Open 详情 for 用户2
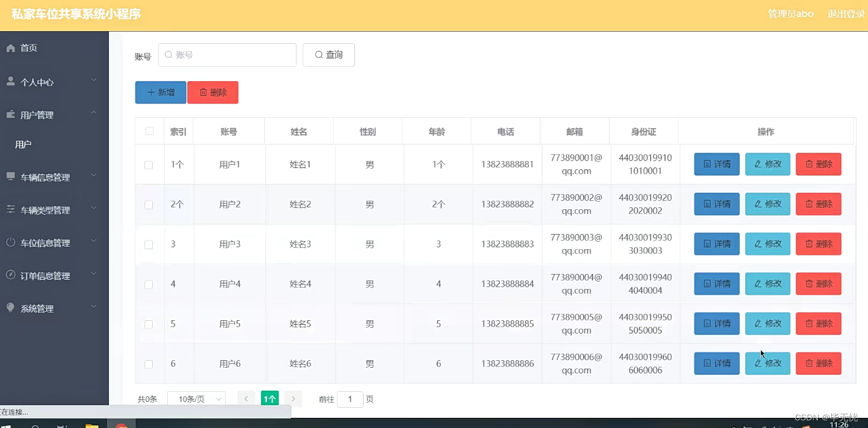Image resolution: width=868 pixels, height=428 pixels. (717, 204)
